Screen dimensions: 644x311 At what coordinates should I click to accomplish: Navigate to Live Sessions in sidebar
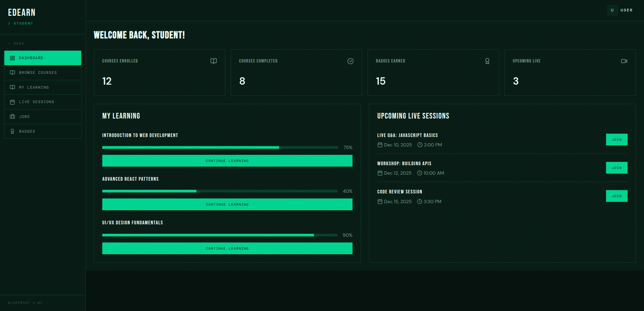coord(43,102)
